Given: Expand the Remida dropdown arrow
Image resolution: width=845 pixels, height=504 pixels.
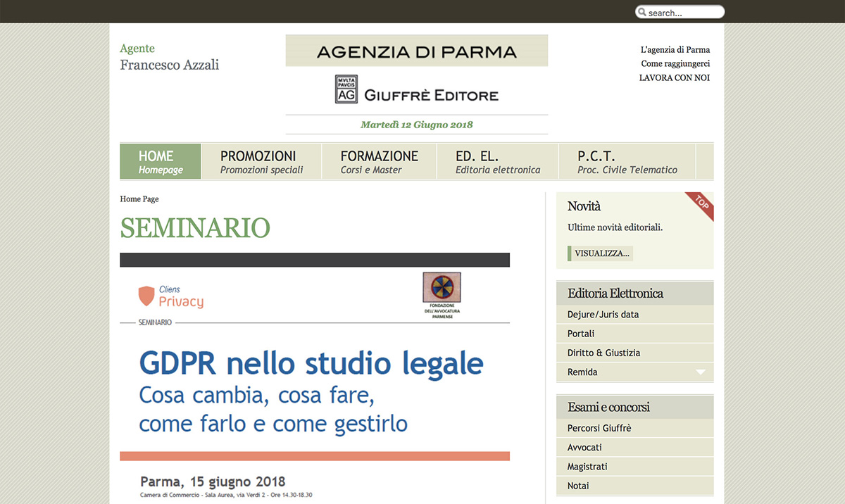Looking at the screenshot, I should coord(700,372).
